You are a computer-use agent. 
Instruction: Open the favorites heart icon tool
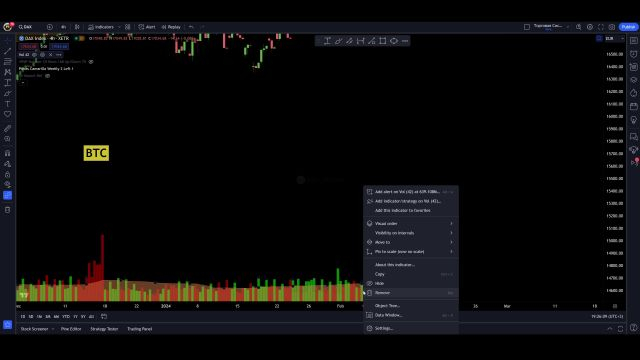7,115
